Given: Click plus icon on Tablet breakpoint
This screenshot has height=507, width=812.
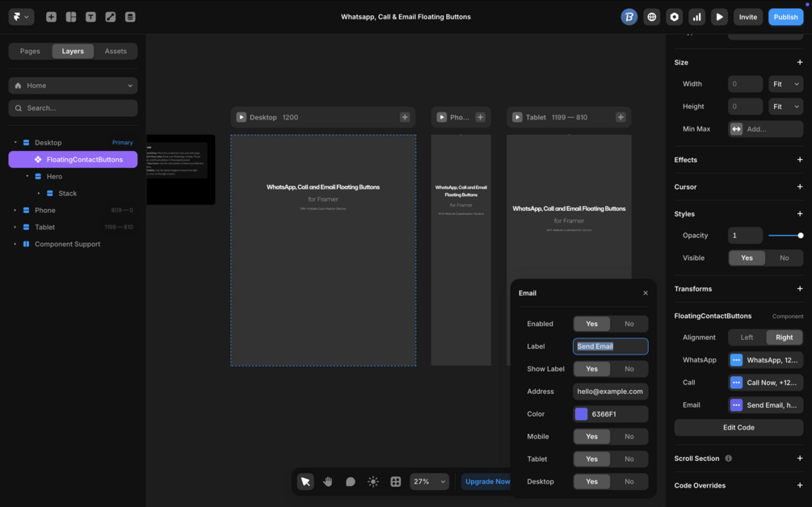Looking at the screenshot, I should 621,117.
